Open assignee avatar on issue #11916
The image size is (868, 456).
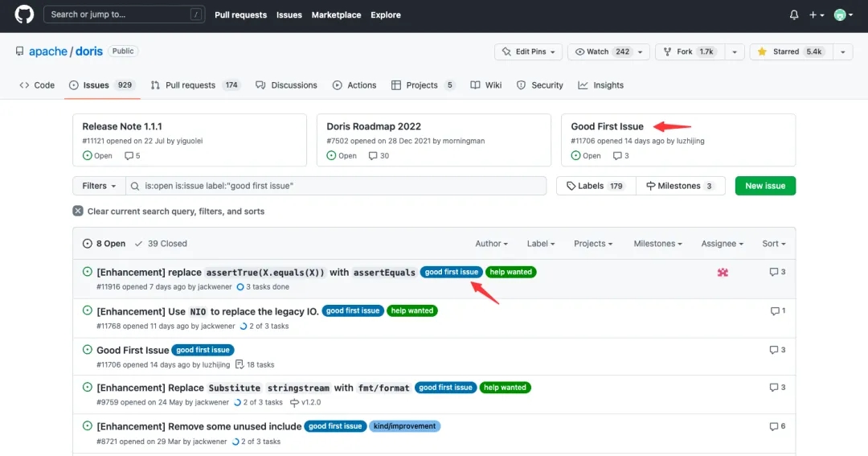click(723, 272)
